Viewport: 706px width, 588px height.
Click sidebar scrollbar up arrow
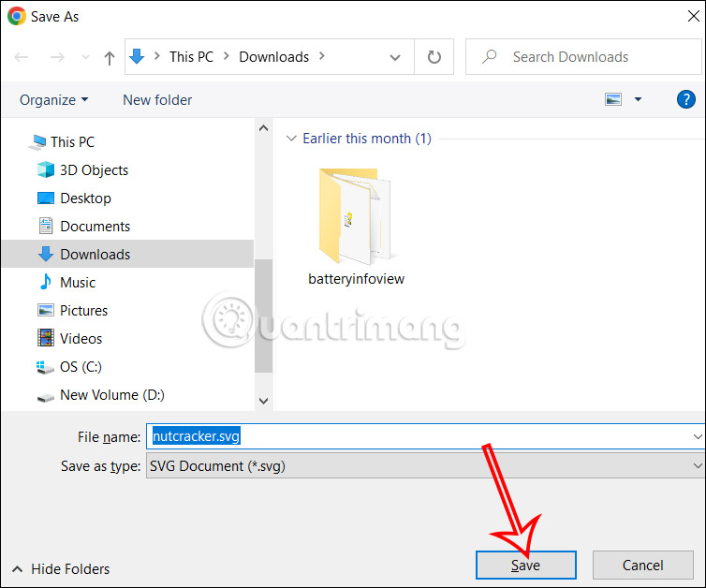(x=264, y=128)
